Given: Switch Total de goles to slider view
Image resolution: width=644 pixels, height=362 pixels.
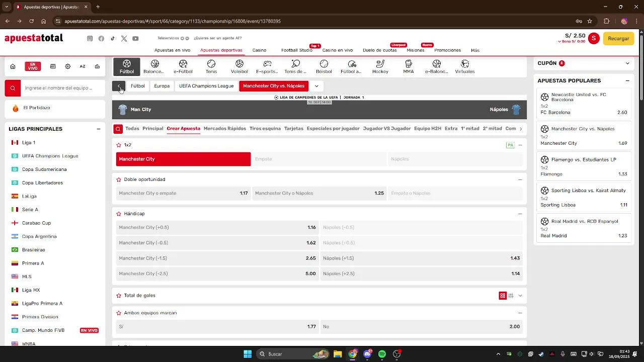Looking at the screenshot, I should coord(511,296).
